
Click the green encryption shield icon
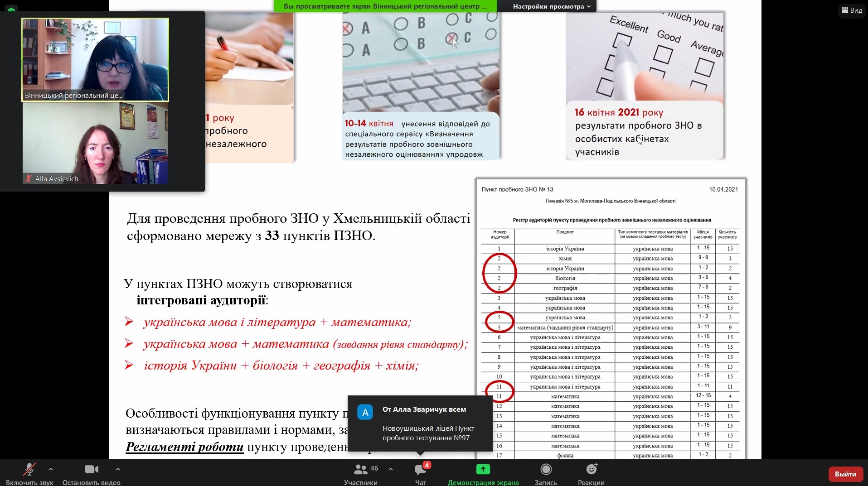(x=11, y=9)
